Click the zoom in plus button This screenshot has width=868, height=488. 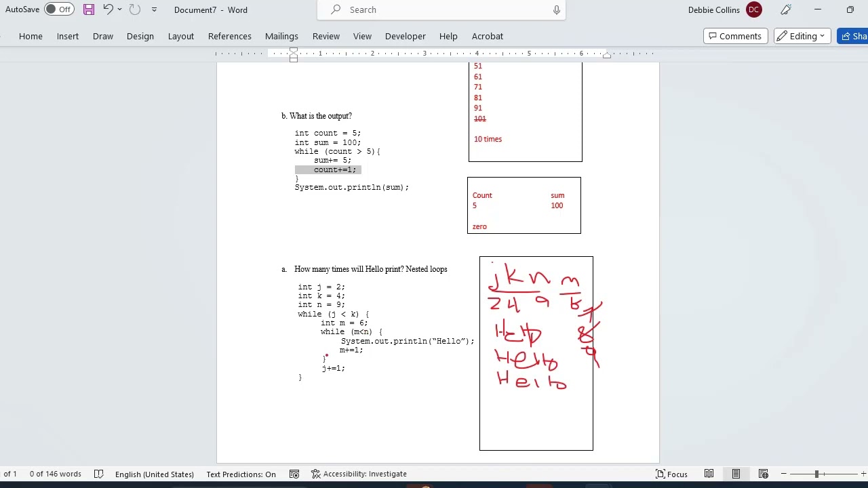pos(863,474)
